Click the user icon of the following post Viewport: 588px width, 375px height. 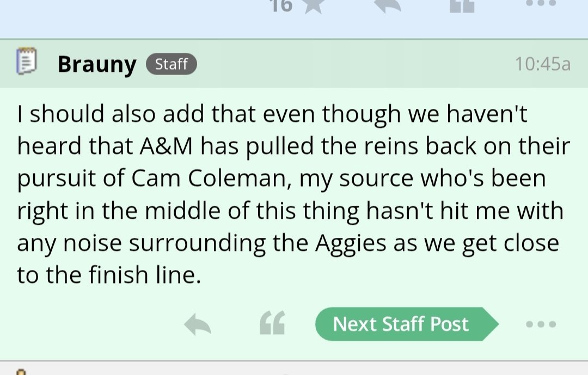22,372
